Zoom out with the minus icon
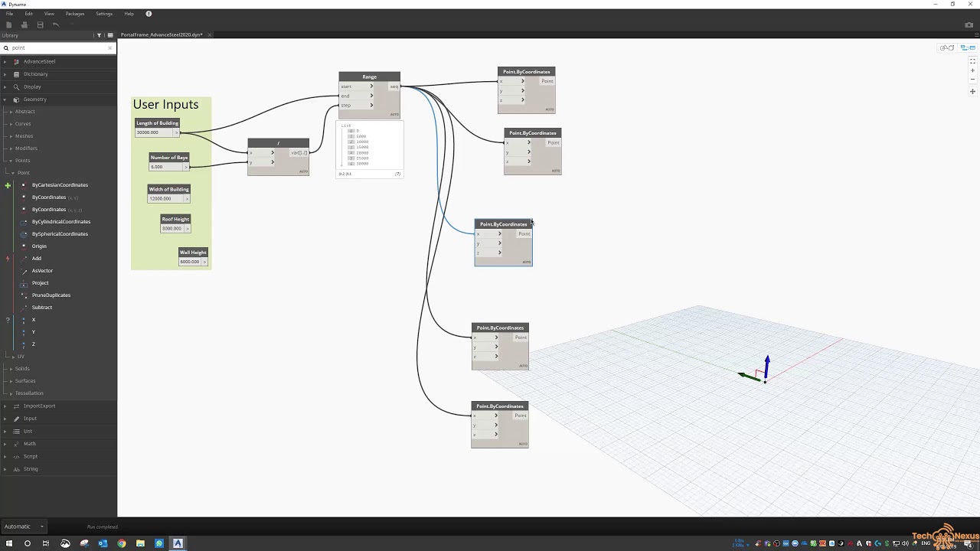980x551 pixels. click(x=972, y=80)
